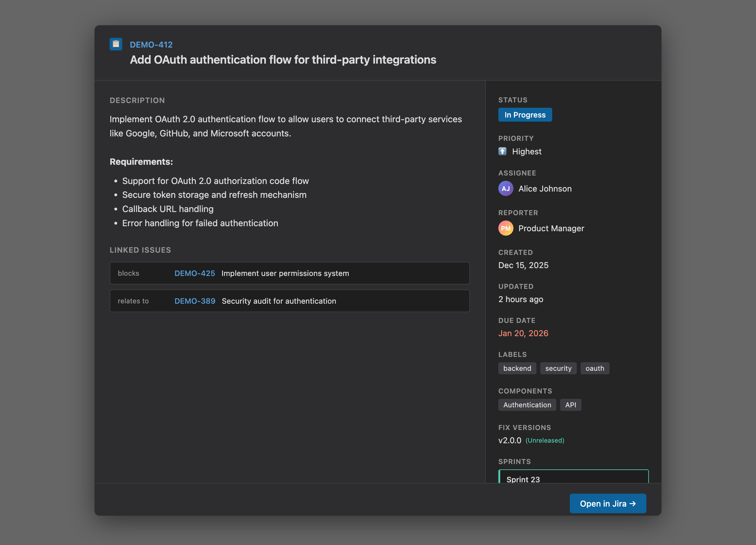Click the Product Manager reporter name
Viewport: 756px width, 545px height.
[551, 228]
